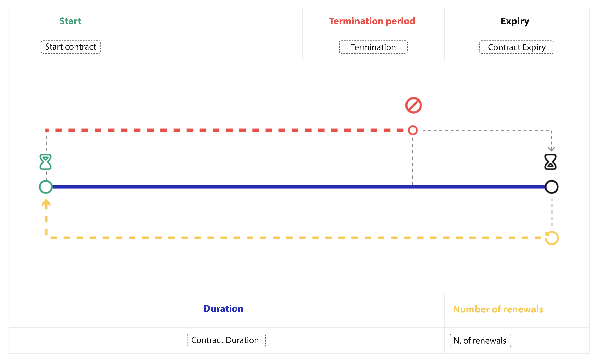The height and width of the screenshot is (364, 597).
Task: Select the small red termination circle marker
Action: 413,130
